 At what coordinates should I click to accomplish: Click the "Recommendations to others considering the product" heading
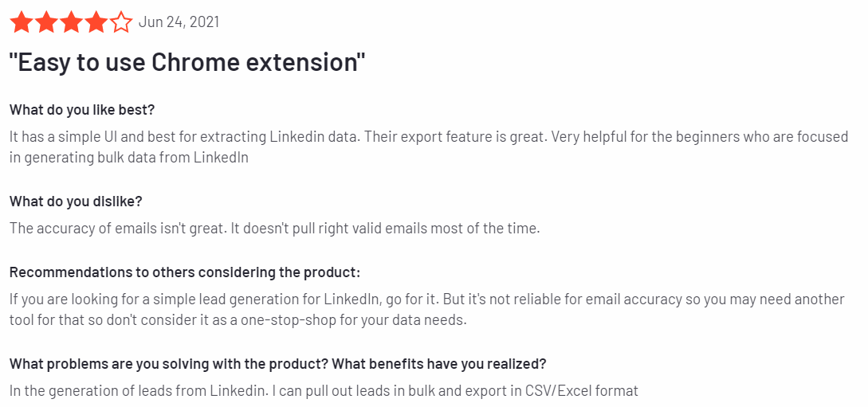(185, 272)
